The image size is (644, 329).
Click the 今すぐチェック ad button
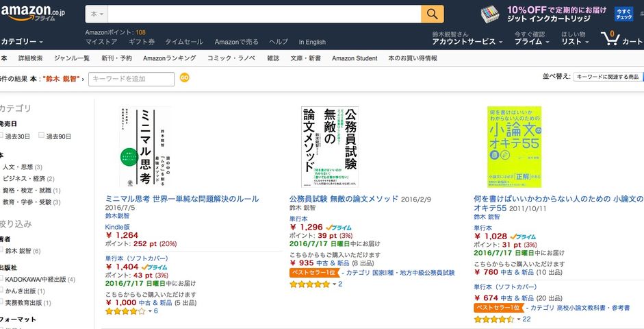pyautogui.click(x=623, y=14)
